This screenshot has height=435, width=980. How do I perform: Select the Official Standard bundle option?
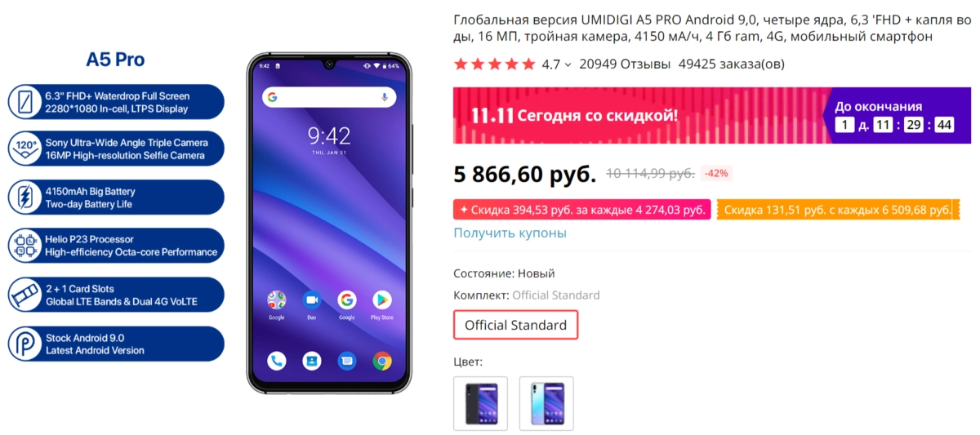[515, 325]
